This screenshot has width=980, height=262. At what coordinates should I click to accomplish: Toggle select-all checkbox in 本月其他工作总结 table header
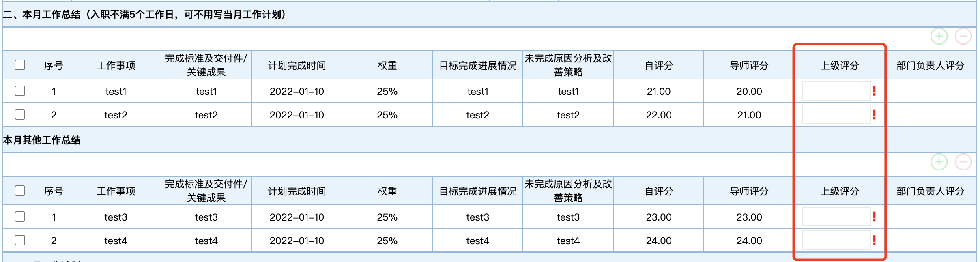20,191
